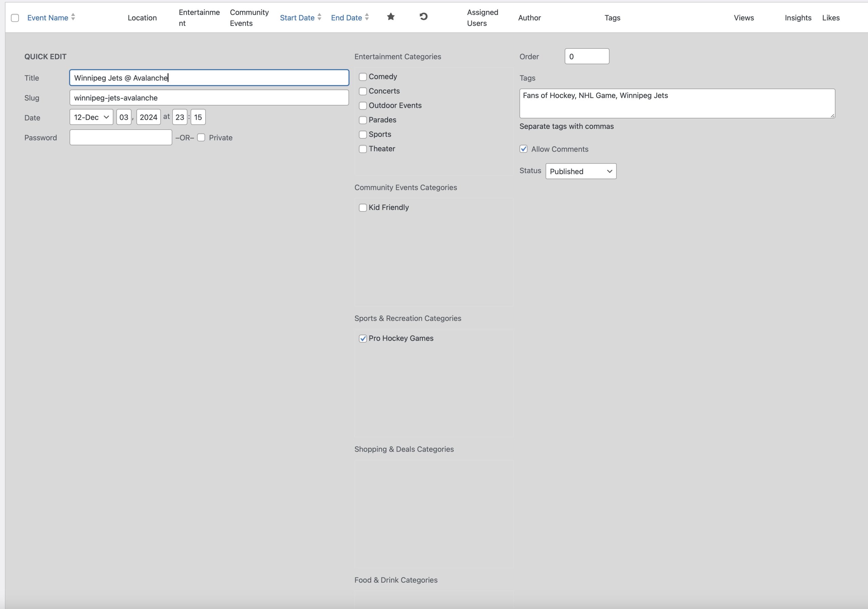The image size is (868, 609).
Task: Sort by Event Name arrows icon
Action: click(x=73, y=17)
